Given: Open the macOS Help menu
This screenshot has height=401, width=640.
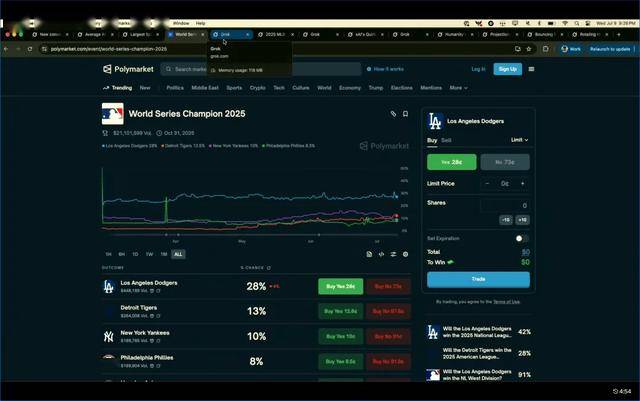Looking at the screenshot, I should pyautogui.click(x=200, y=23).
